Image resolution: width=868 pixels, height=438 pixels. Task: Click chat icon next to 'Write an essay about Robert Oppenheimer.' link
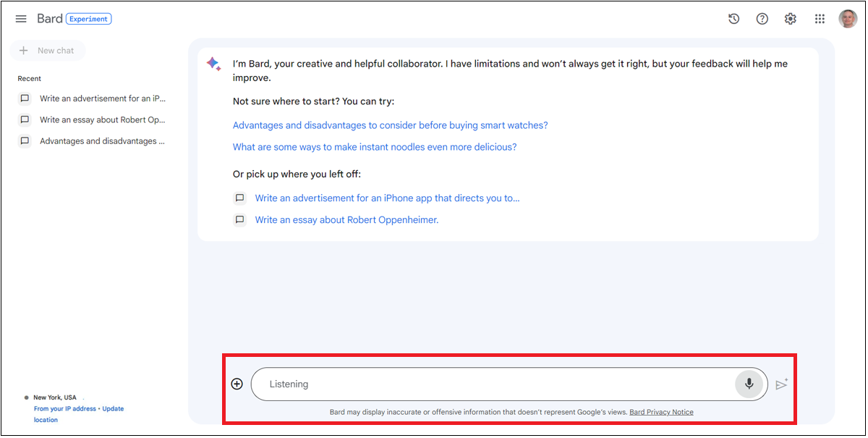[x=239, y=219]
